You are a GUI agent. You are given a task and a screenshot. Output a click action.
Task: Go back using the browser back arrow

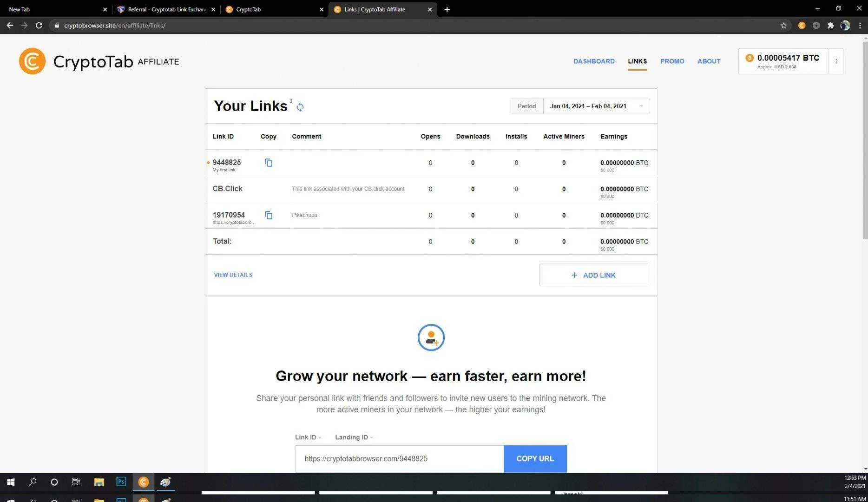(10, 26)
